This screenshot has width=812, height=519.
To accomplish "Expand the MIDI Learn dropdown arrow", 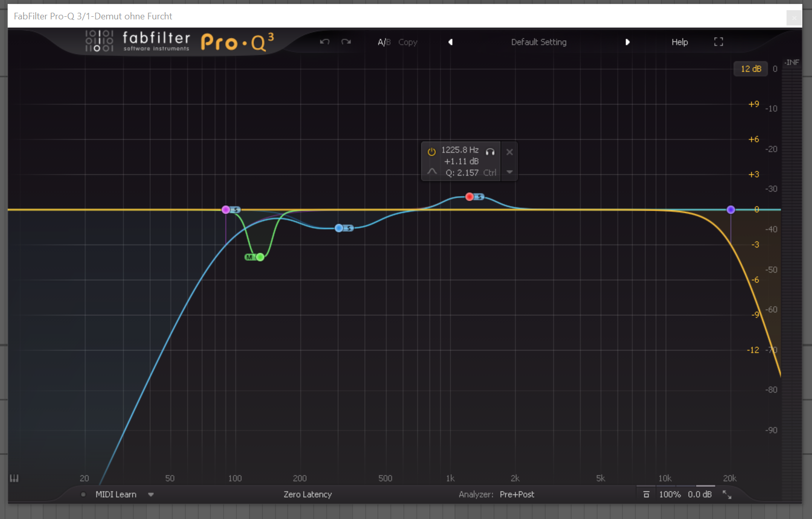I will (151, 495).
